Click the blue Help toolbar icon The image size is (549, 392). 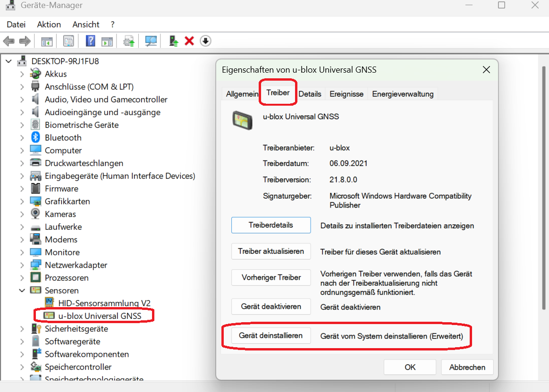click(x=90, y=41)
